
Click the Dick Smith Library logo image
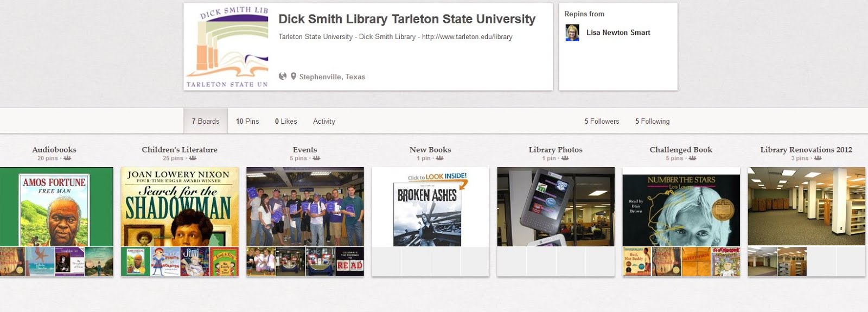(x=227, y=47)
